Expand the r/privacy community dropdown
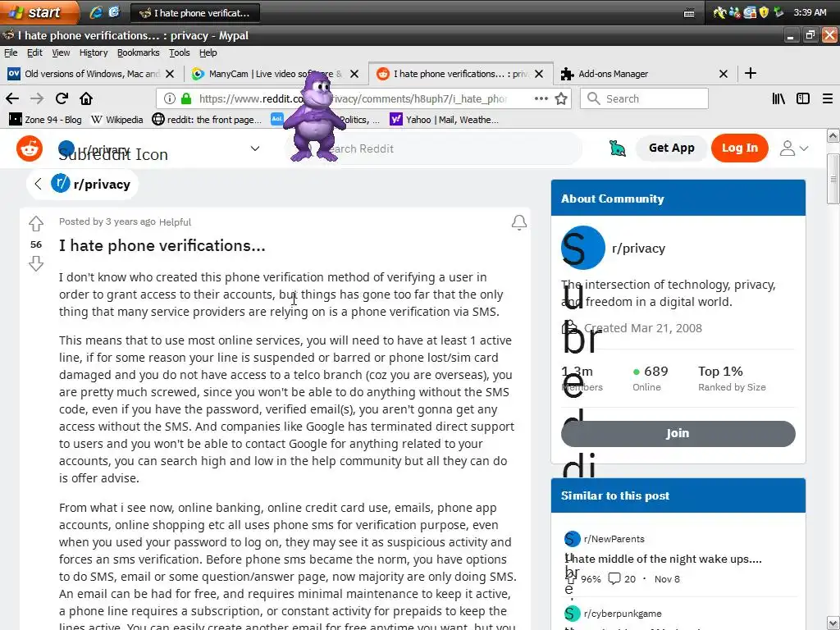This screenshot has width=840, height=630. coord(255,148)
